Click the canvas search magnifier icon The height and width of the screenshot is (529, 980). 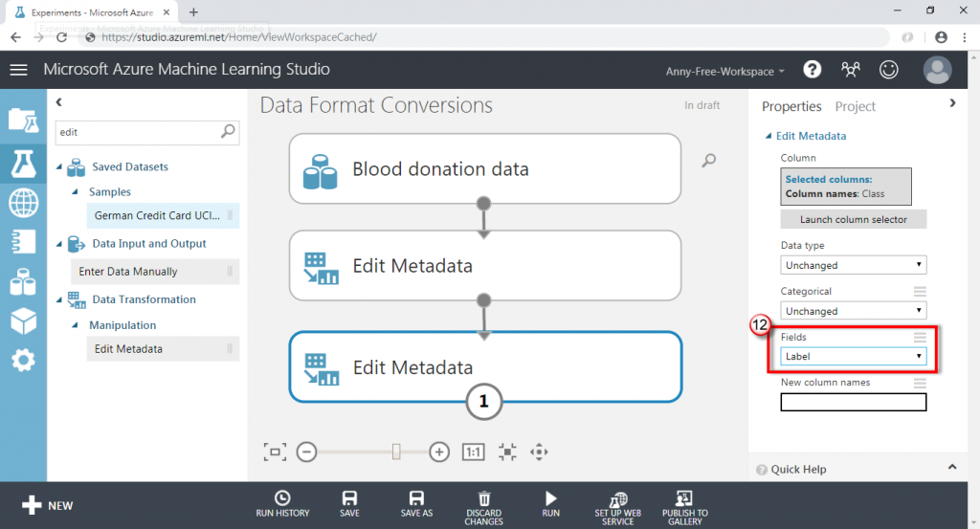(x=709, y=161)
